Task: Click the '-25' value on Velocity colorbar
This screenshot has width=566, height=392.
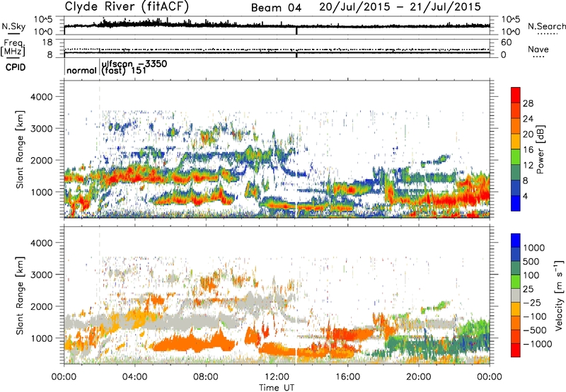Action: (x=532, y=302)
